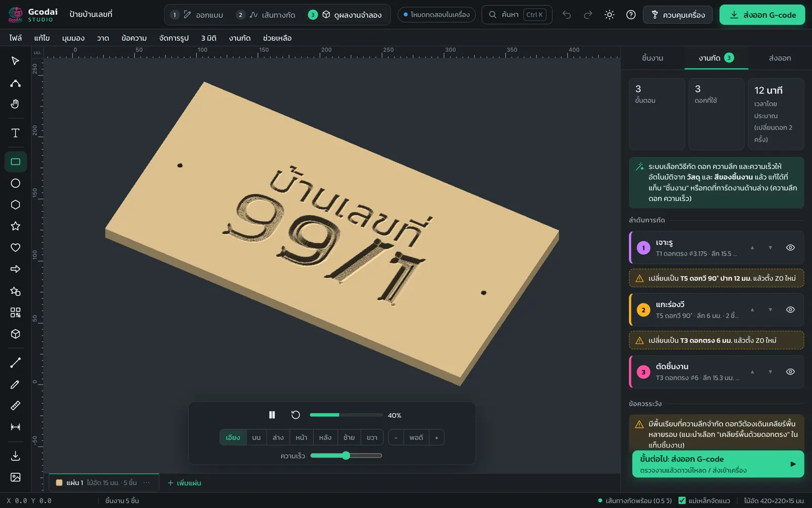Toggle โหมดทดสอบในเครื่อง mode

point(436,15)
